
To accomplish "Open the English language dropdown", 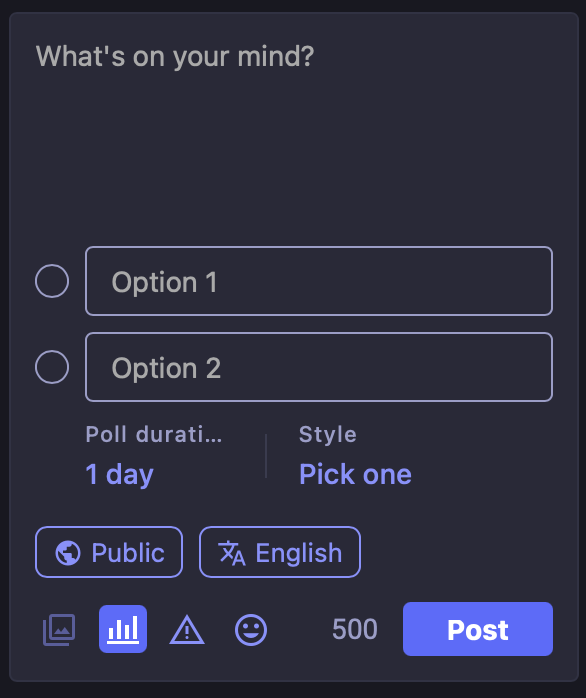I will (280, 552).
